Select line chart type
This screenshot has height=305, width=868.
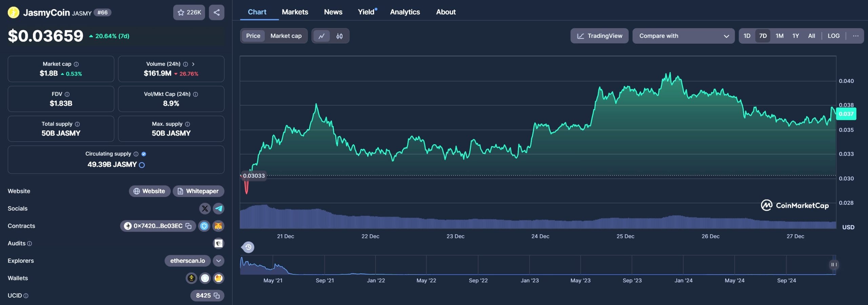pos(321,36)
